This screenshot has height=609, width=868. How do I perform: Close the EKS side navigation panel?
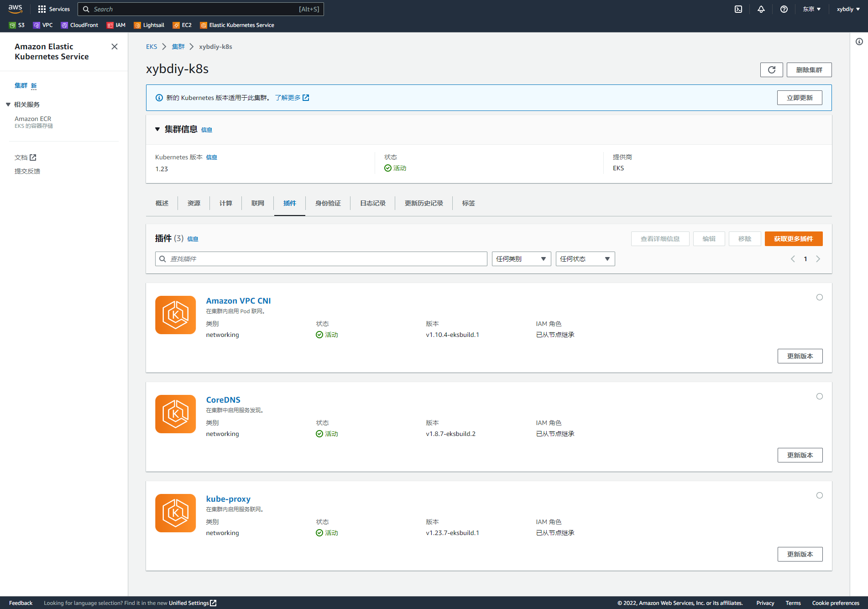(115, 47)
